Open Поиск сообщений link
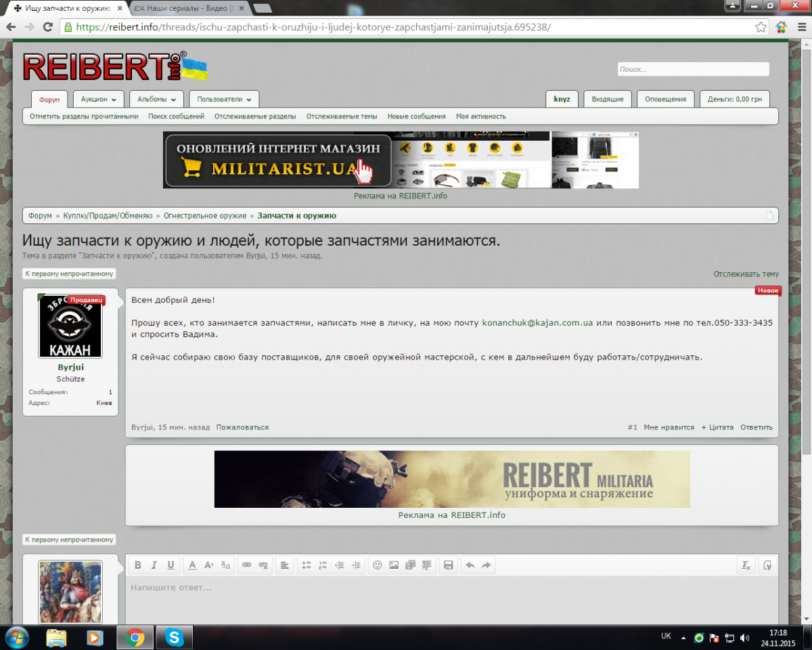Image resolution: width=812 pixels, height=650 pixels. pyautogui.click(x=177, y=116)
